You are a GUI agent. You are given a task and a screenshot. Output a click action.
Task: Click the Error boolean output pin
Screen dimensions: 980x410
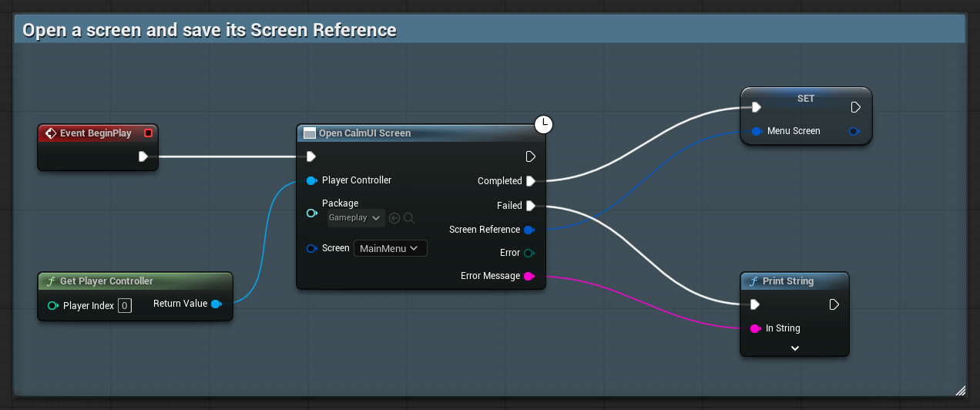529,253
